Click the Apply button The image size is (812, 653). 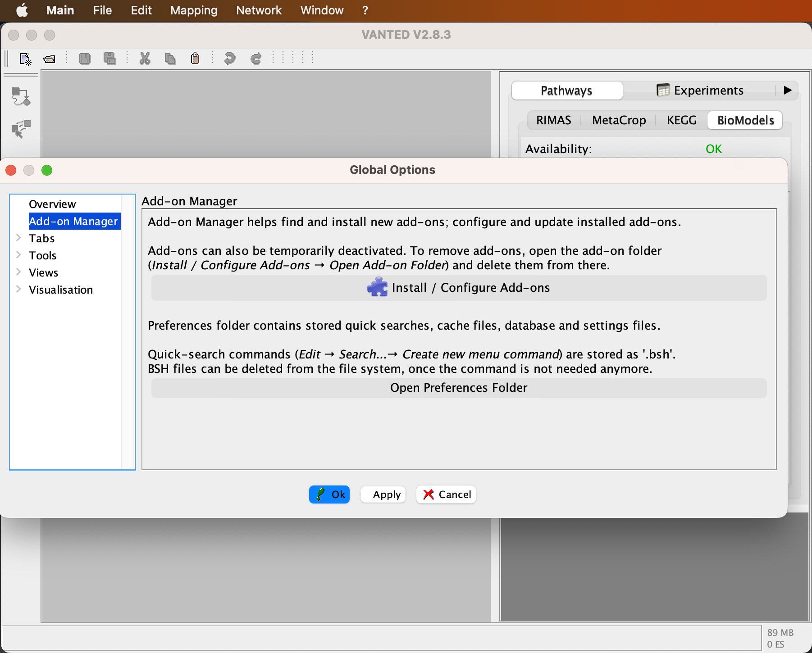[x=386, y=495]
